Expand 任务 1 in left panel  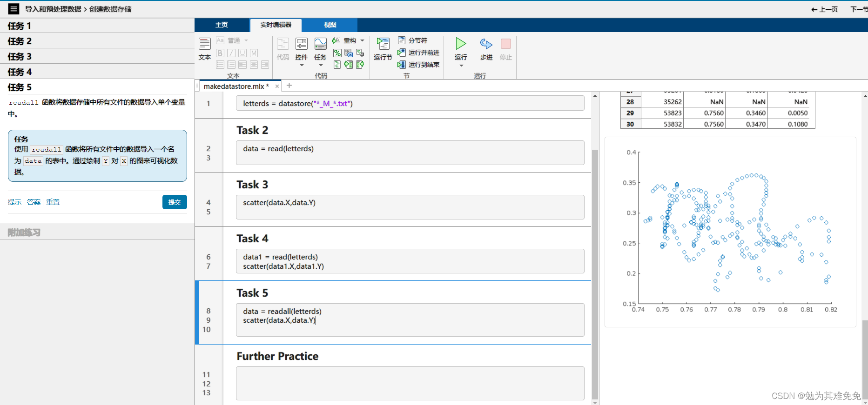97,26
